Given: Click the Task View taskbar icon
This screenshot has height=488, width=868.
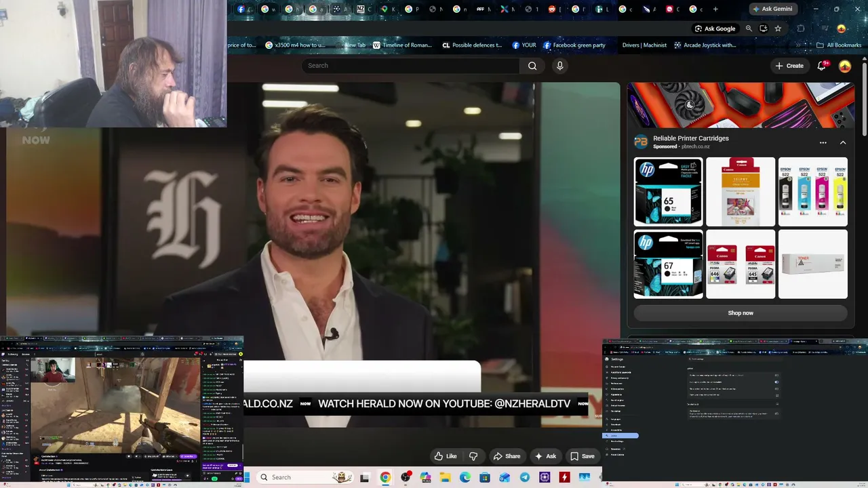Looking at the screenshot, I should [x=365, y=477].
